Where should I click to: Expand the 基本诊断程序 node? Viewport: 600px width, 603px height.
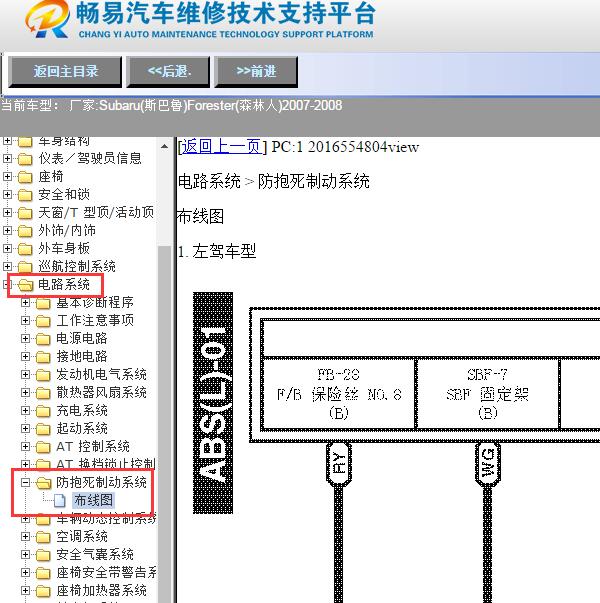point(25,302)
